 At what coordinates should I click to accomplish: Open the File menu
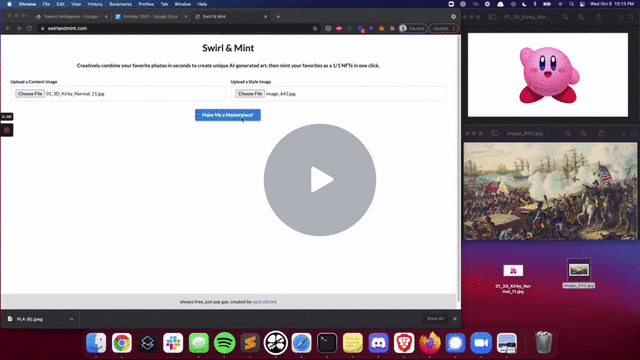pos(46,4)
